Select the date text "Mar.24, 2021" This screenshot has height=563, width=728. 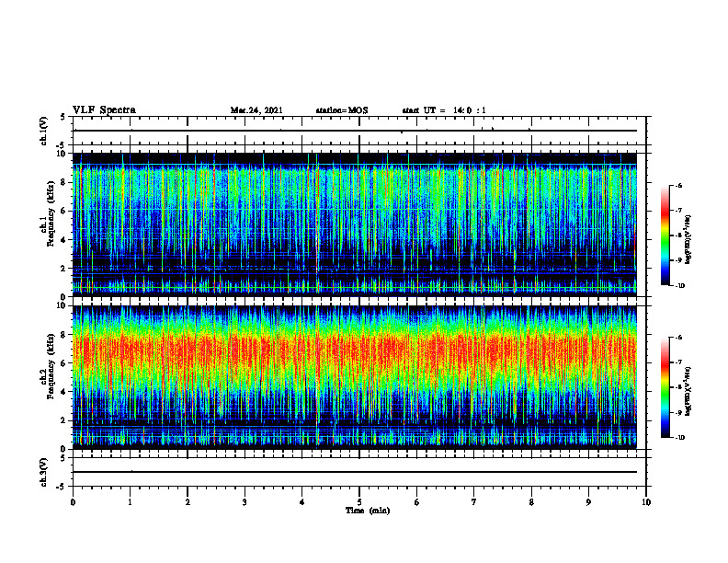point(256,110)
